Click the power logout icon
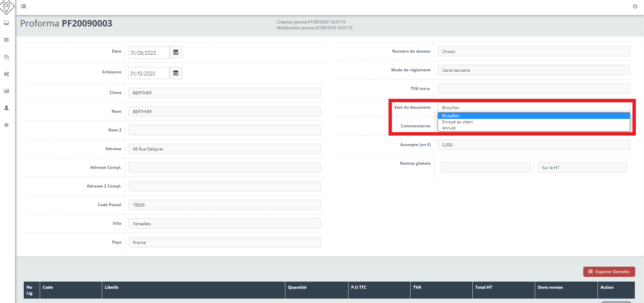Image resolution: width=644 pixels, height=303 pixels. click(635, 6)
